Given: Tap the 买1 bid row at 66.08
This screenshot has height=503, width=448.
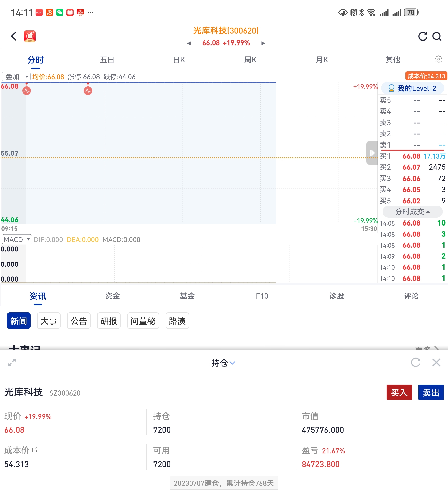Looking at the screenshot, I should pyautogui.click(x=413, y=156).
